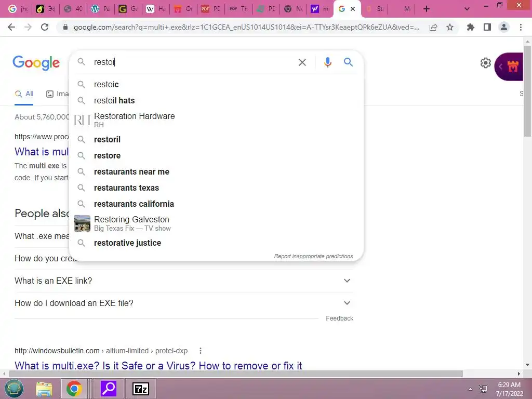Screen dimensions: 532x399
Task: Switch to Chrome on the taskbar
Action: pos(74,389)
